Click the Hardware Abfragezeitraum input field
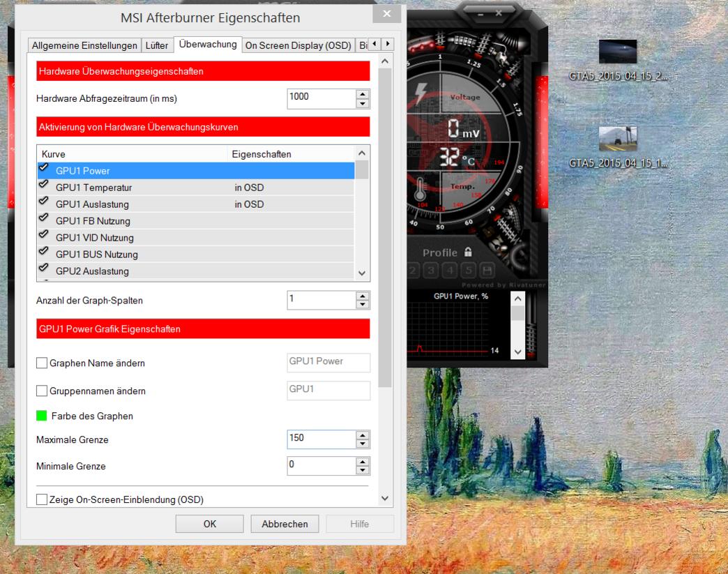This screenshot has width=728, height=574. [x=321, y=98]
